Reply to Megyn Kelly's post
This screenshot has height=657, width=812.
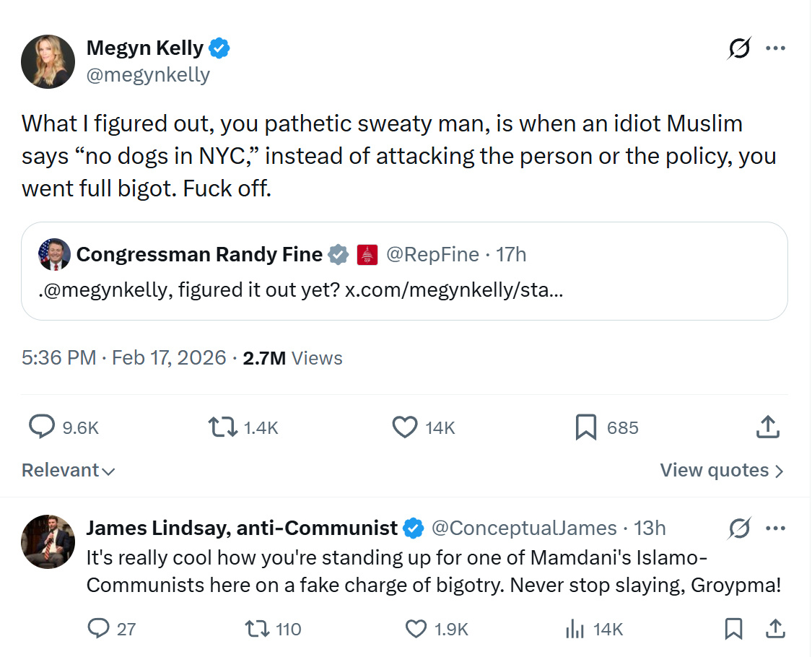[x=42, y=427]
